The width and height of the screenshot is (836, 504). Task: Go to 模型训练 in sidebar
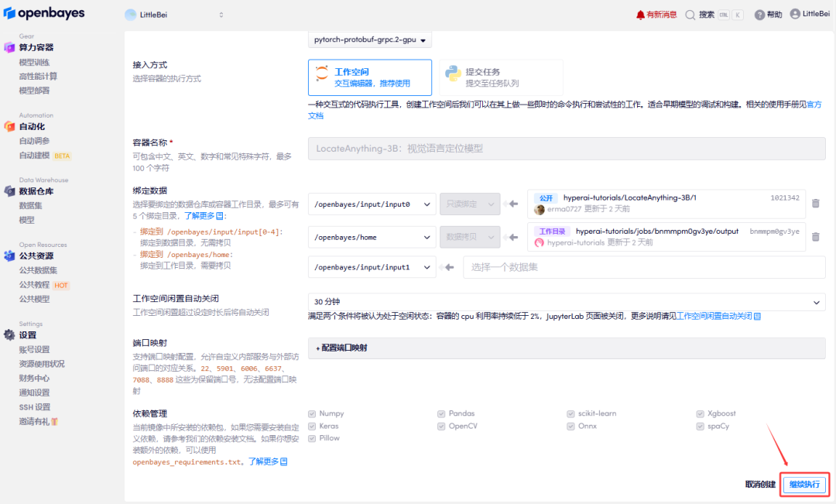[x=34, y=63]
